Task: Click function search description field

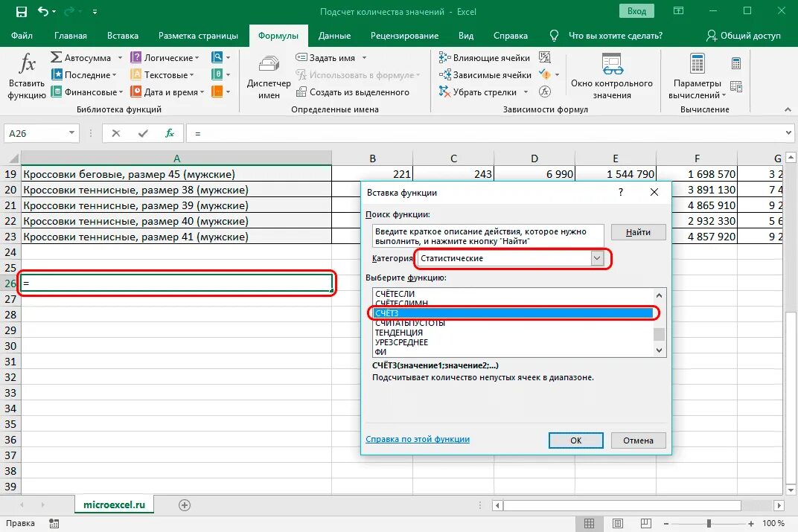Action: point(488,236)
